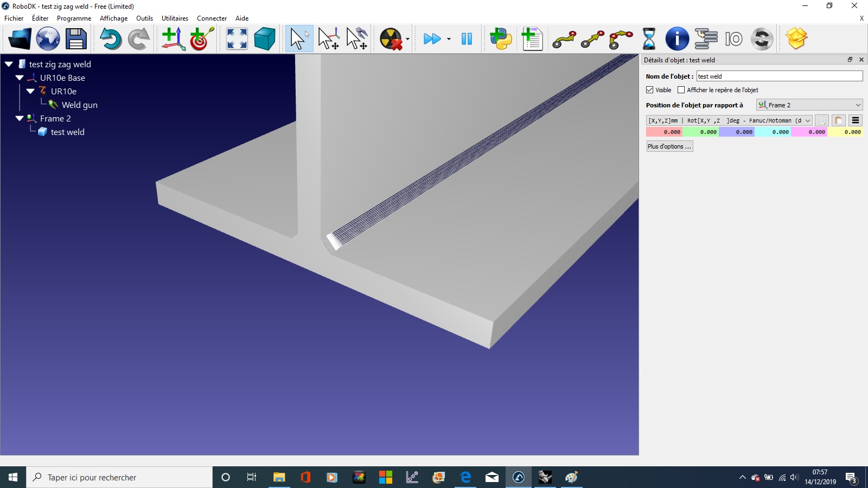Click the Nom de l'objet text field
This screenshot has width=868, height=488.
[x=780, y=76]
